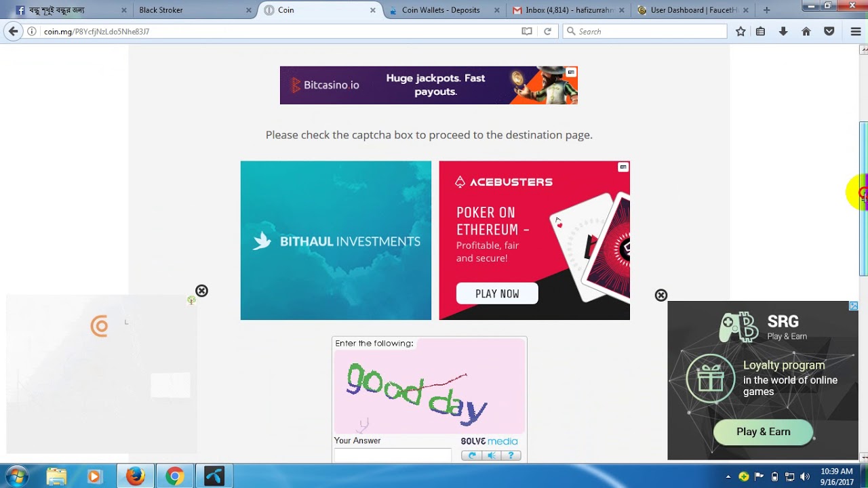Screen dimensions: 868x488
Task: Close the Facebook tab
Action: pyautogui.click(x=123, y=10)
